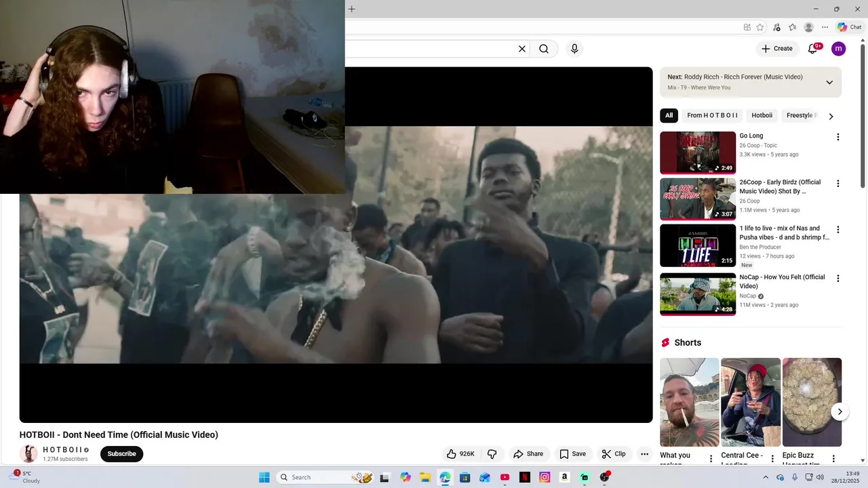Screen dimensions: 868x488
Task: Click the page vertical scrollbar
Action: coord(863,115)
